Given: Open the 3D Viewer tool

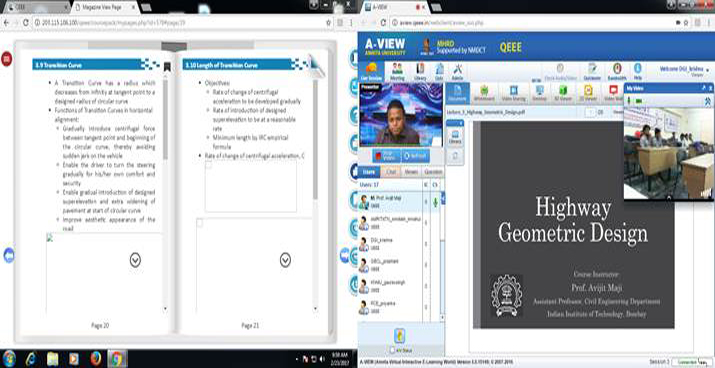Looking at the screenshot, I should [x=563, y=93].
